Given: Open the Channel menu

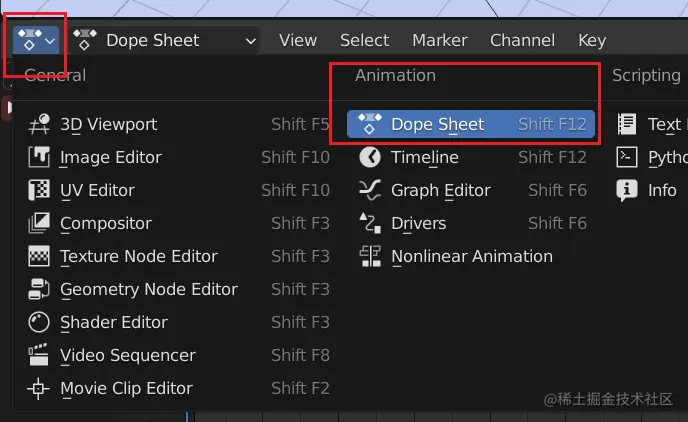Looking at the screenshot, I should pos(522,41).
